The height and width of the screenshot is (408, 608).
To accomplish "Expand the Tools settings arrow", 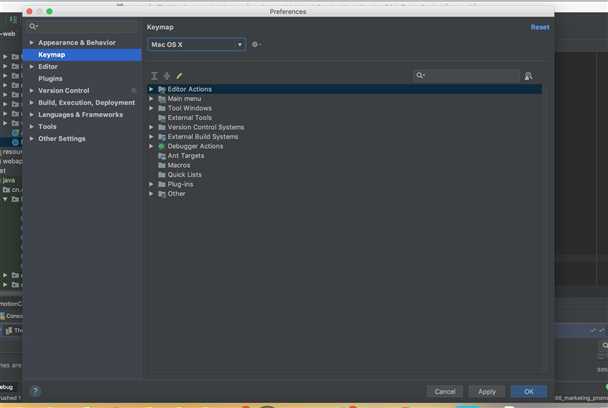I will [31, 127].
